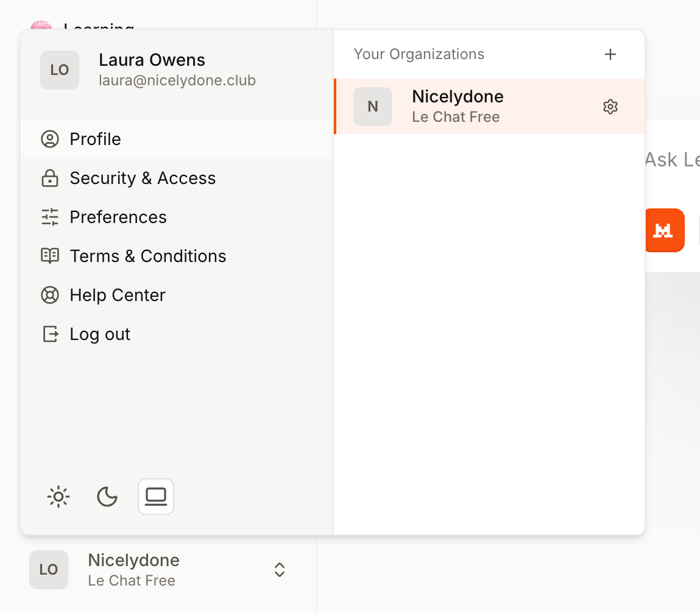This screenshot has height=613, width=700.
Task: Open the Help Center link
Action: coord(118,295)
